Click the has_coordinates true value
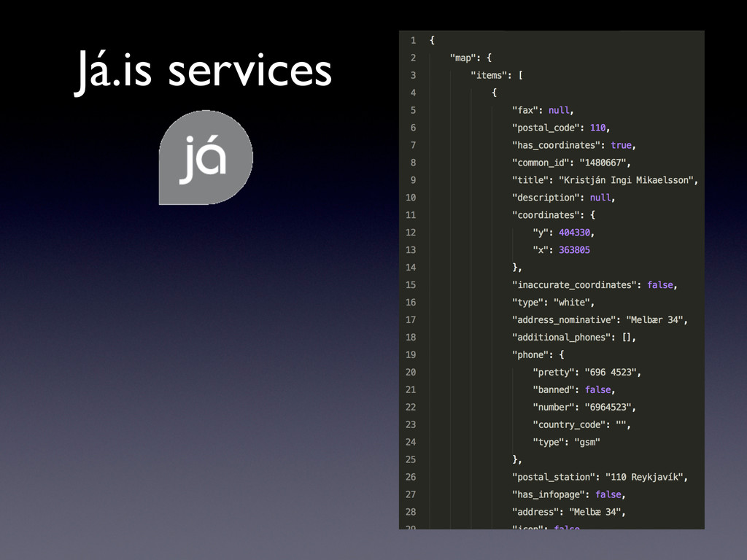 point(622,145)
